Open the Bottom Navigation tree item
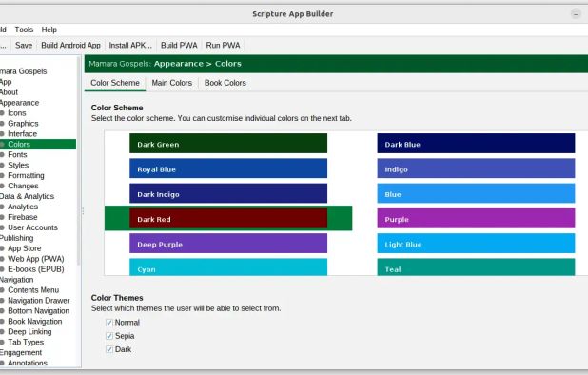The height and width of the screenshot is (375, 588). 39,311
